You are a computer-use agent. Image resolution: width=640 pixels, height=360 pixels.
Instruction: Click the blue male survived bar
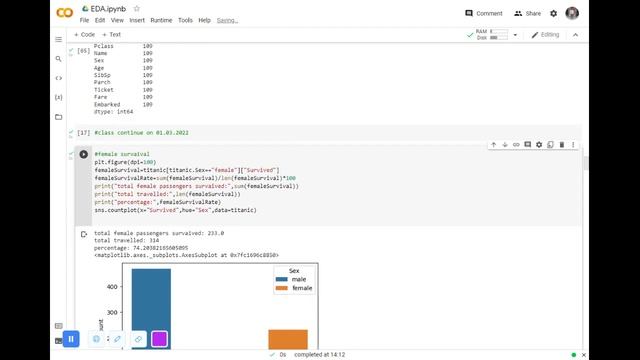[x=151, y=309]
